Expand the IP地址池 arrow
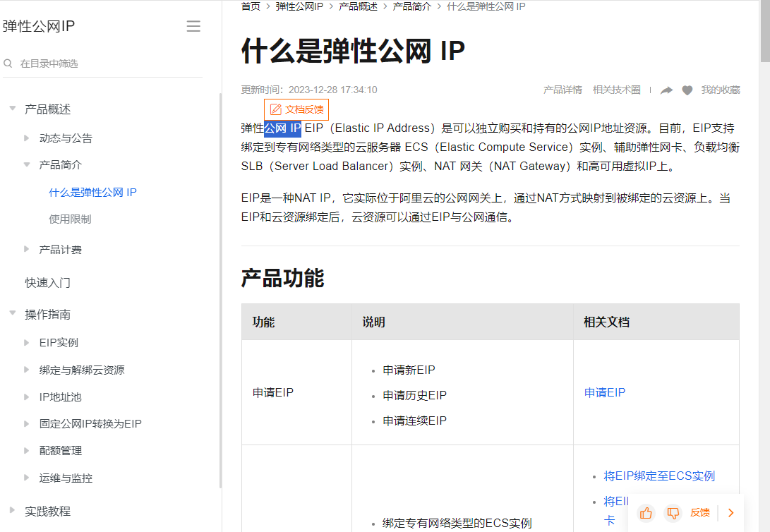 [27, 397]
